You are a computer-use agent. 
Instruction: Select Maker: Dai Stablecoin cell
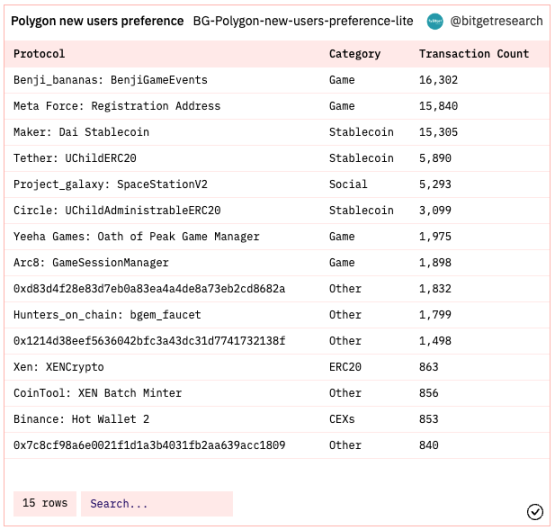pos(81,132)
